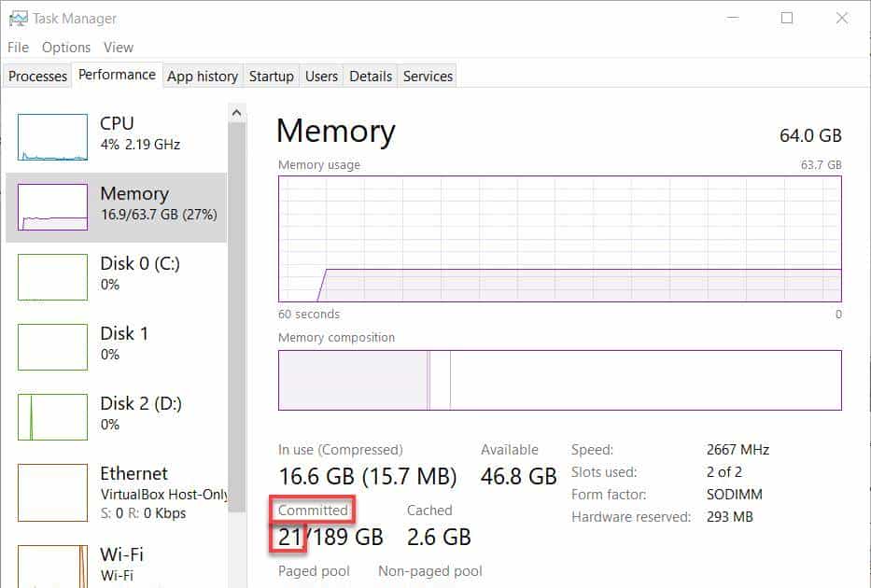
Task: Open the View menu
Action: (119, 47)
